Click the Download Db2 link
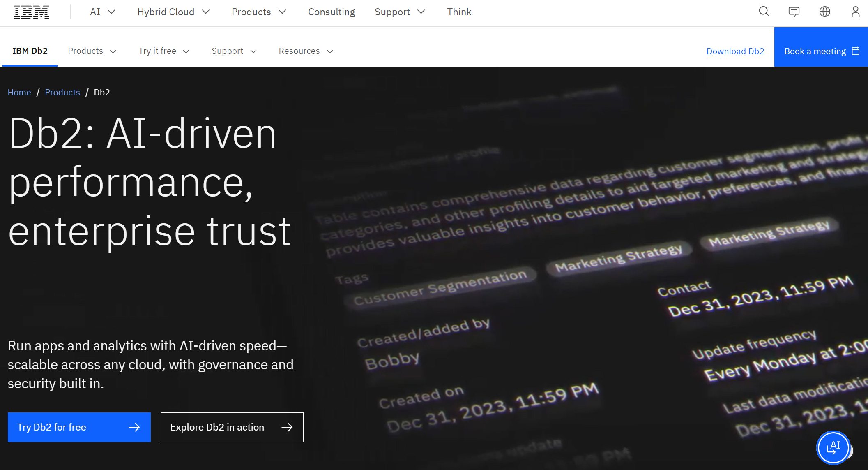The image size is (868, 470). pos(735,51)
